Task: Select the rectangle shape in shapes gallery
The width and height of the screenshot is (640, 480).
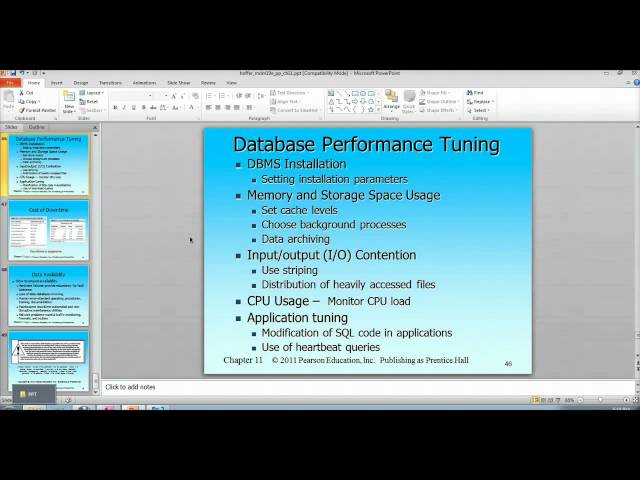Action: point(355,93)
